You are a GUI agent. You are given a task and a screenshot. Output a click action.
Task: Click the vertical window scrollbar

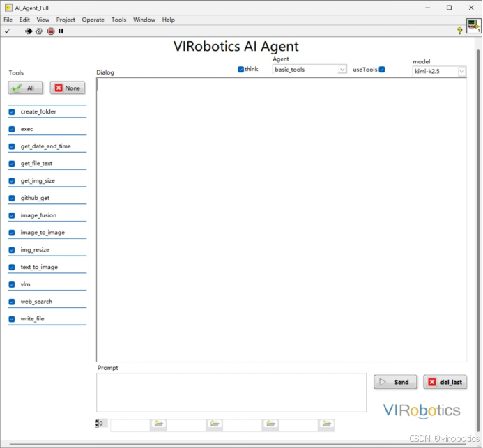(x=478, y=240)
